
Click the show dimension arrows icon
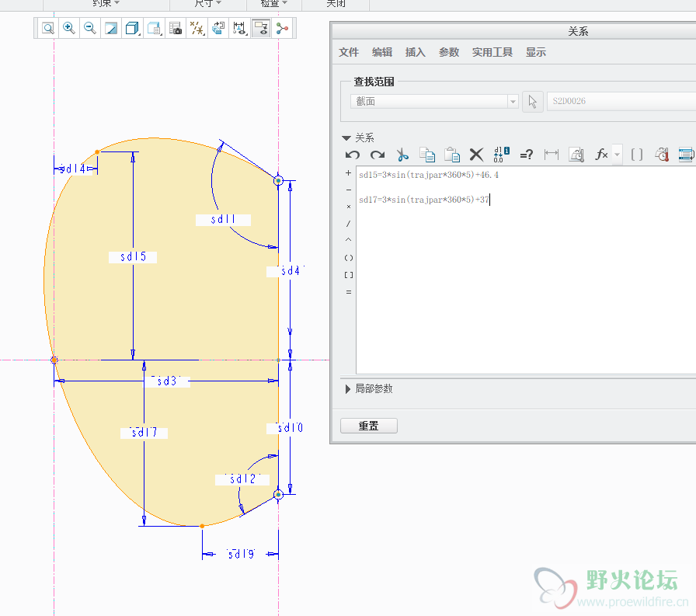click(552, 155)
